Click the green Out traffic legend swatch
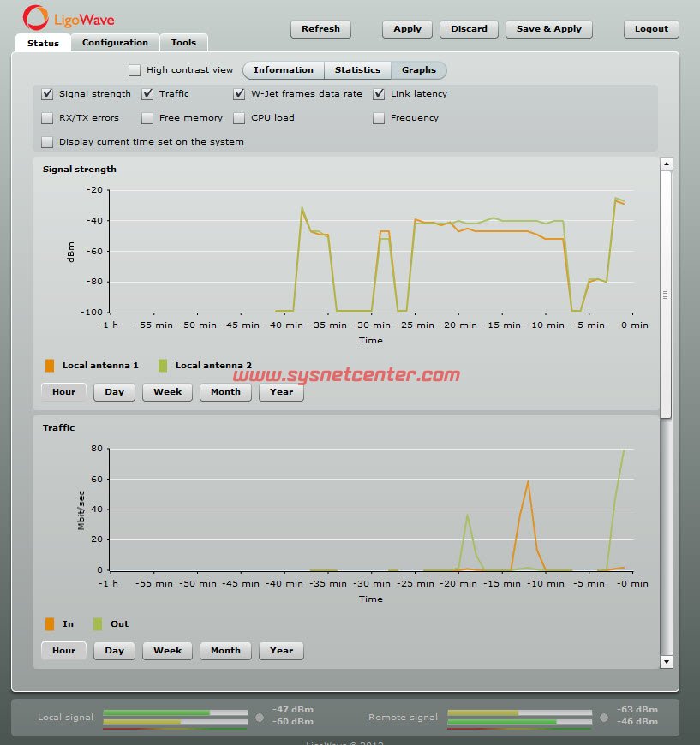Screen dimensions: 700x745 click(x=98, y=624)
